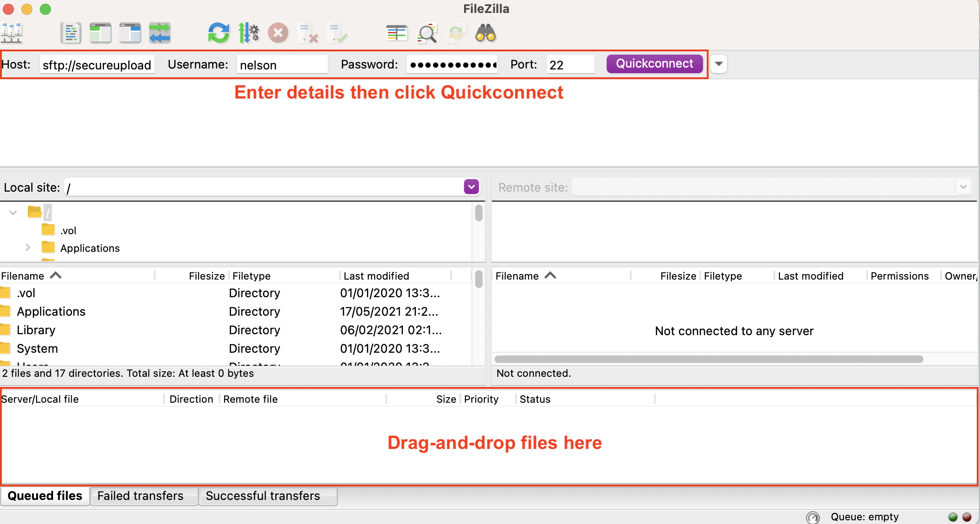The width and height of the screenshot is (980, 524).
Task: Click process queue toggle icon
Action: [249, 33]
